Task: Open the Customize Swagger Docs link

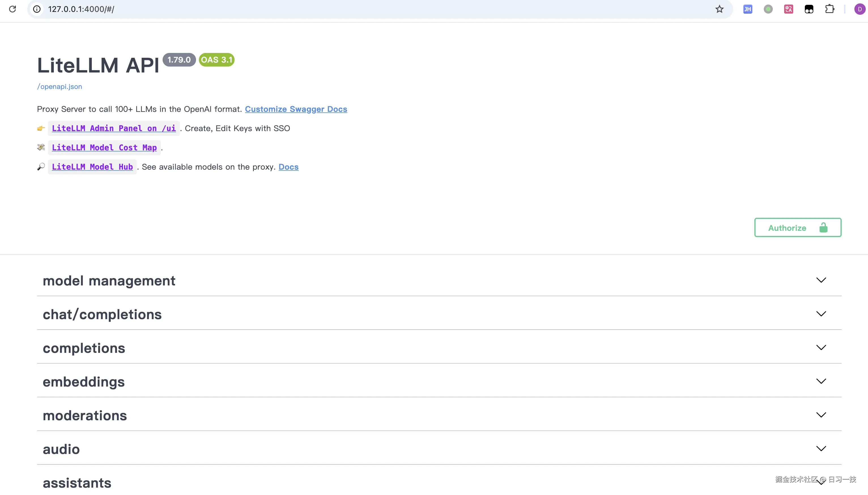Action: [x=296, y=109]
